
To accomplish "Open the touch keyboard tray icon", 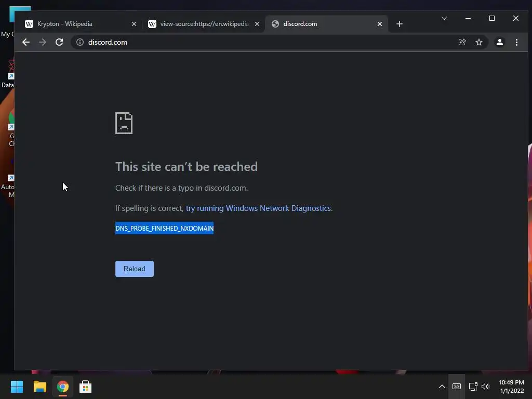I will (x=456, y=387).
